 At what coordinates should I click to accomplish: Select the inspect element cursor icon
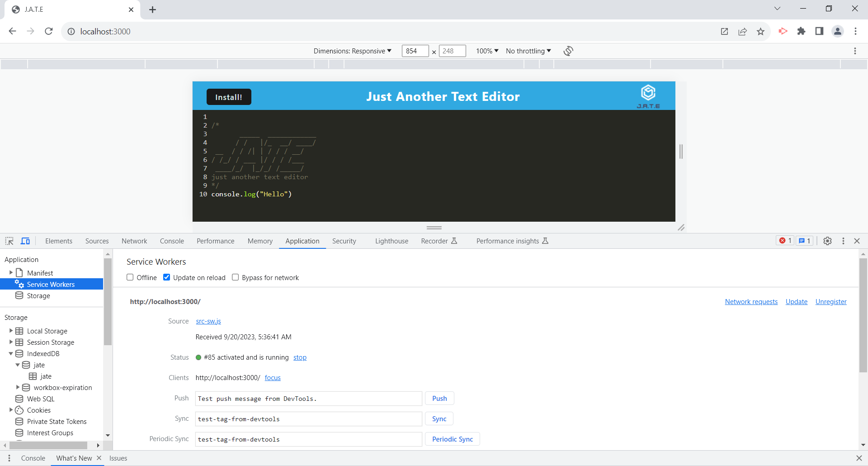(x=9, y=241)
